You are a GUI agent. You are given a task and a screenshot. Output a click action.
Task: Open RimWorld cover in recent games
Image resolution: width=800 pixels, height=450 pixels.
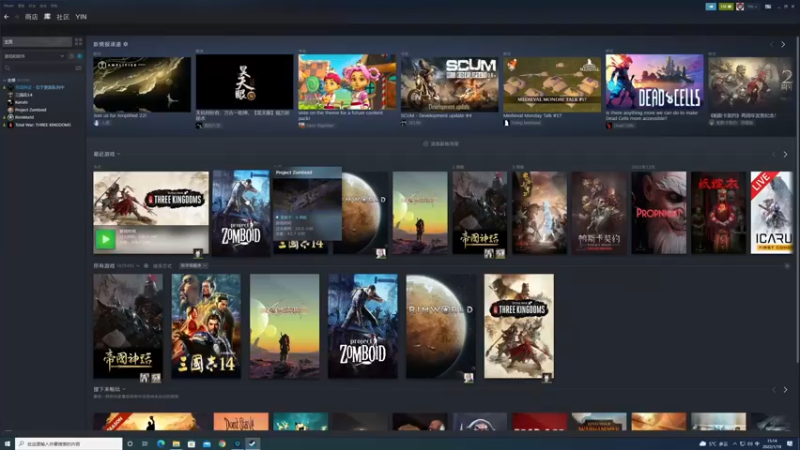point(363,213)
